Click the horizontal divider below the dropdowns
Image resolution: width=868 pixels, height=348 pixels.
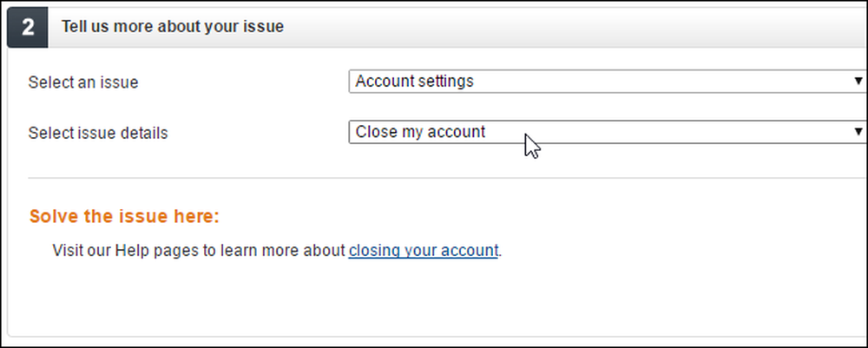pyautogui.click(x=447, y=178)
